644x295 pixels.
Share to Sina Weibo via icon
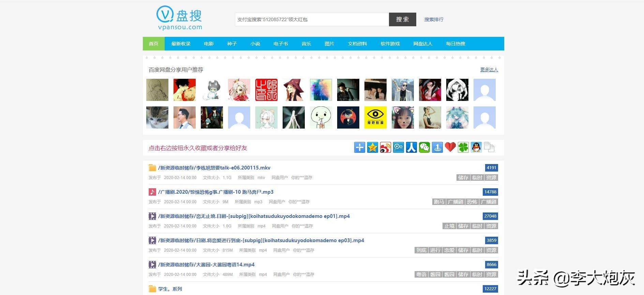click(385, 147)
